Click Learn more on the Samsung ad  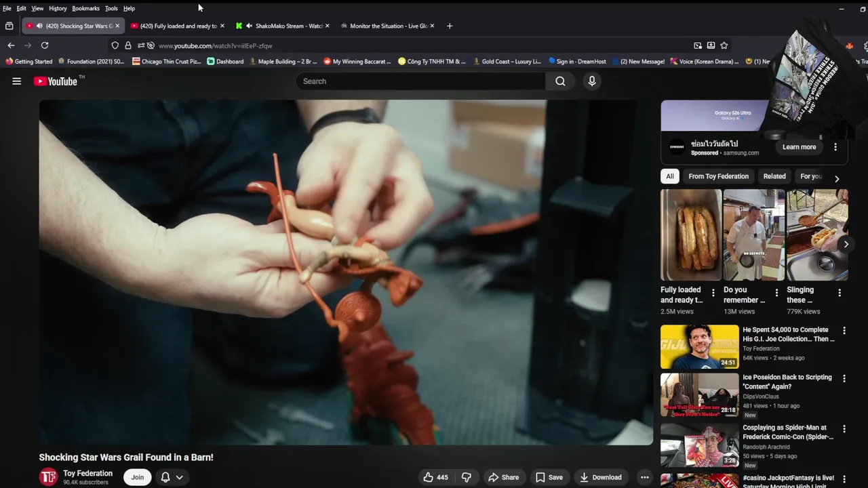tap(799, 147)
